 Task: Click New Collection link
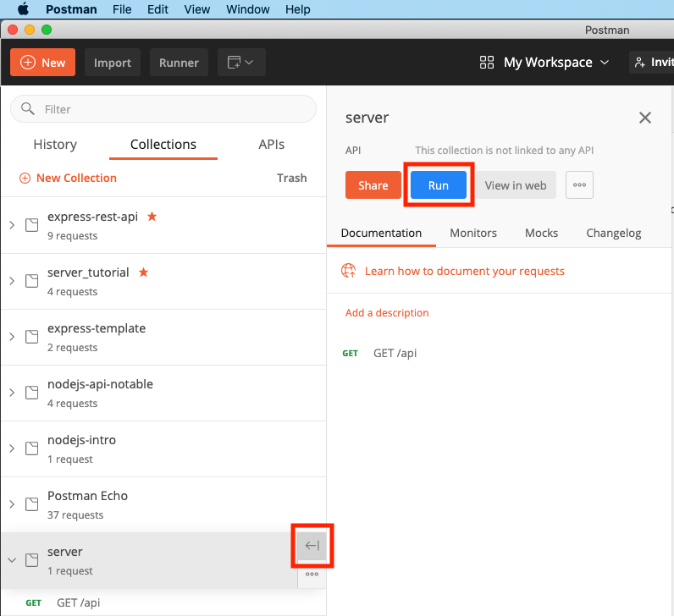(x=76, y=178)
